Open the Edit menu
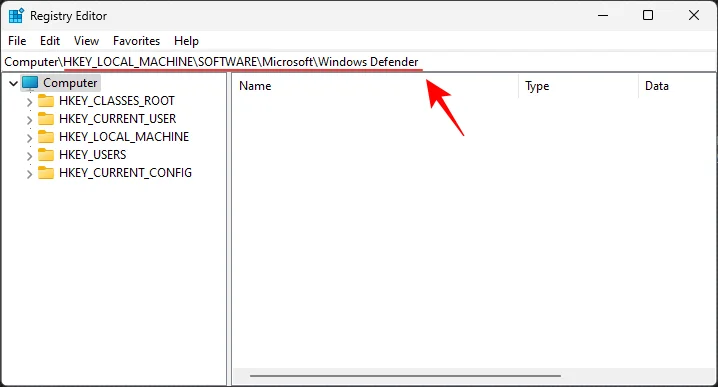This screenshot has width=718, height=387. (x=50, y=41)
